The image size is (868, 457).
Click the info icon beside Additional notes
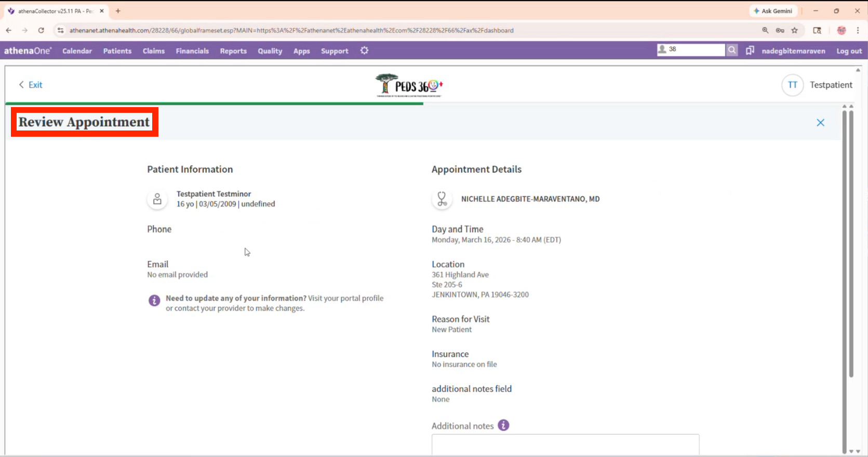(x=503, y=425)
